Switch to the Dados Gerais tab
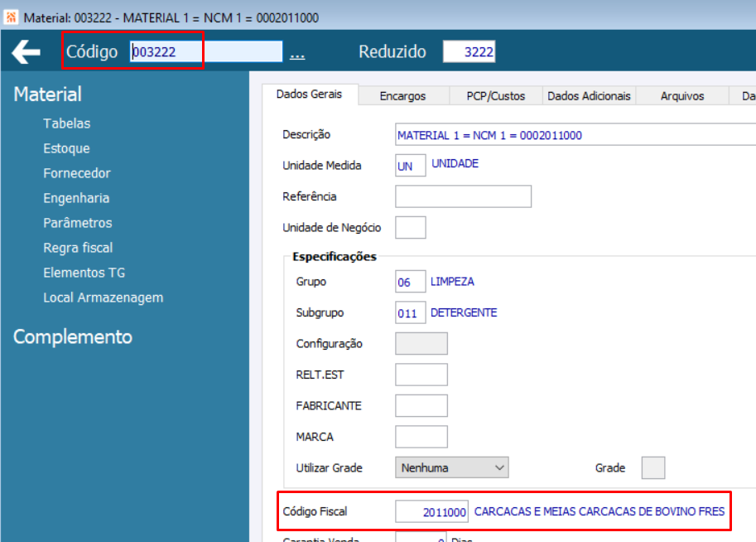This screenshot has height=542, width=756. [x=310, y=94]
